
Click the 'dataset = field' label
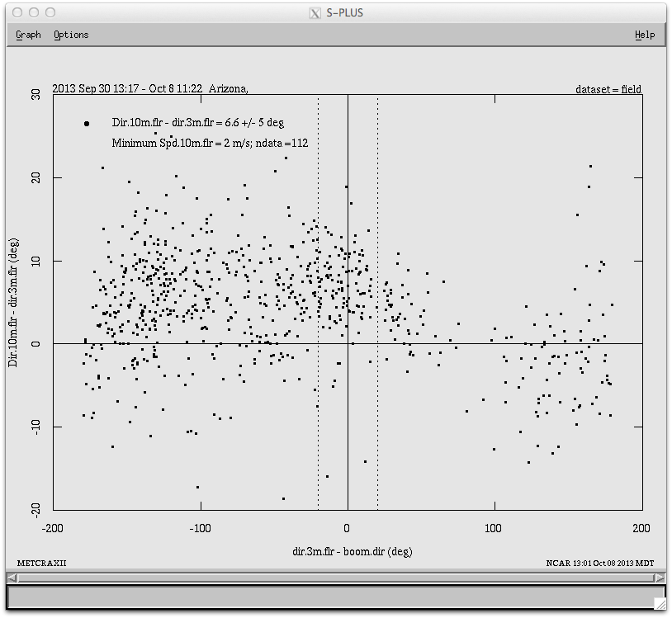(x=608, y=90)
